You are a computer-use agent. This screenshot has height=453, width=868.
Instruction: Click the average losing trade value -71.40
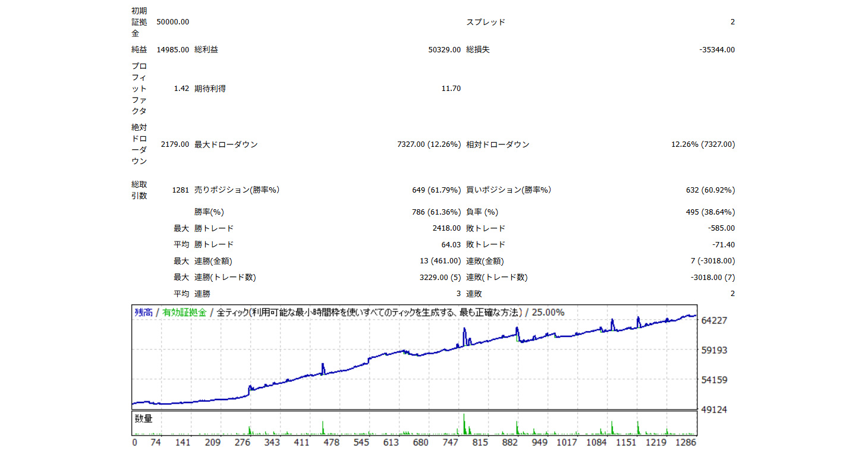(724, 245)
